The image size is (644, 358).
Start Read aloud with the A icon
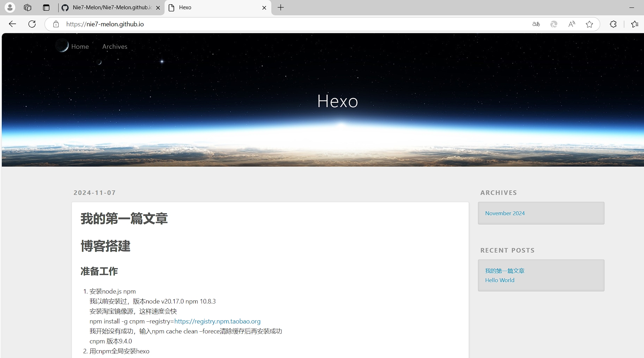click(571, 24)
